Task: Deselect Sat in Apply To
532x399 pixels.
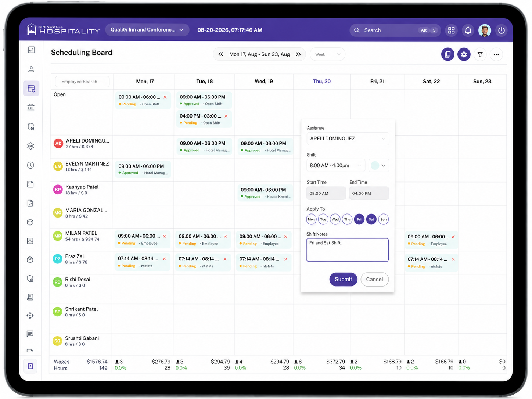Action: point(371,219)
